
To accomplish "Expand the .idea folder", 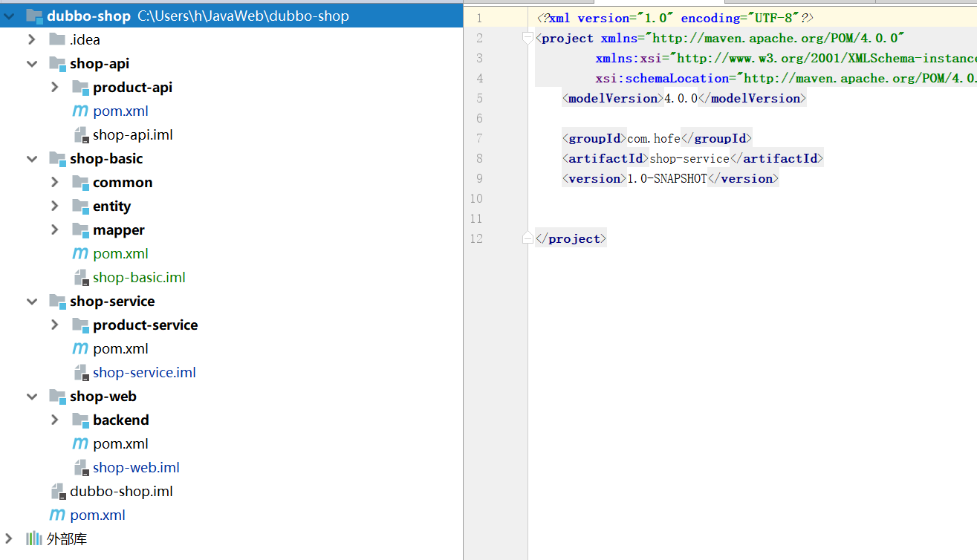I will tap(32, 39).
